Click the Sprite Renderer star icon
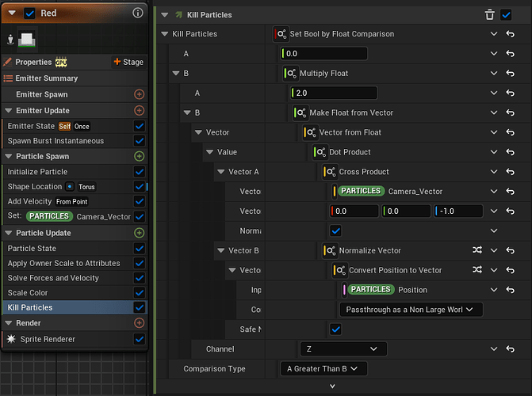The width and height of the screenshot is (532, 396). (11, 339)
